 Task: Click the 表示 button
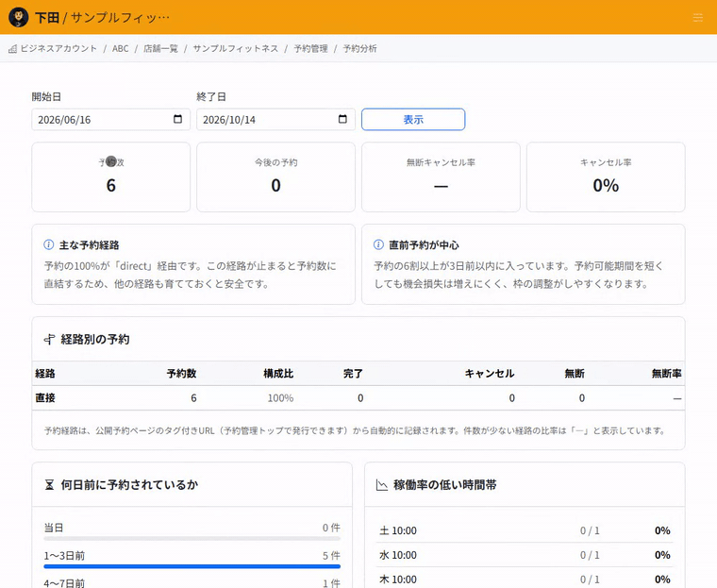413,120
